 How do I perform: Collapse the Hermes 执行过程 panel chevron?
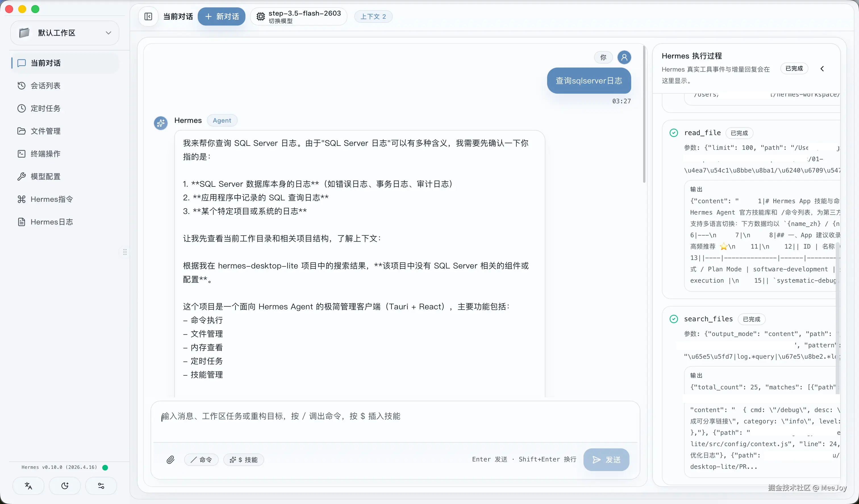822,69
